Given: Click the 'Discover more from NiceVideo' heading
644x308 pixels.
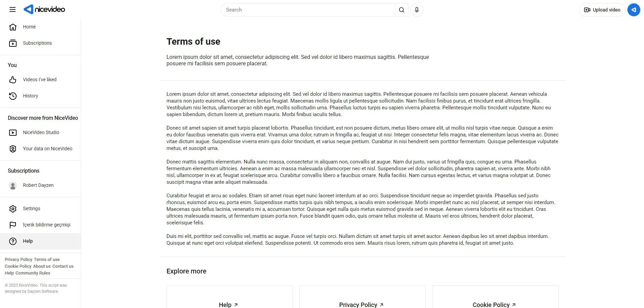Looking at the screenshot, I should (x=43, y=118).
